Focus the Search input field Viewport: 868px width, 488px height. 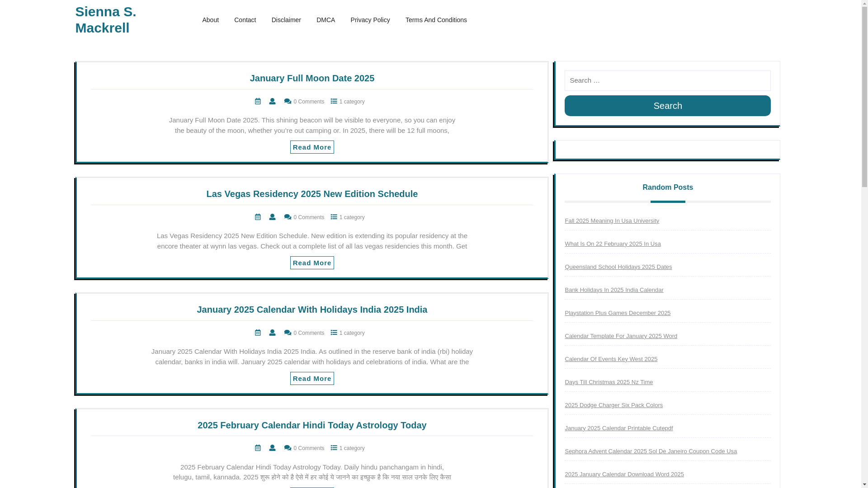667,80
